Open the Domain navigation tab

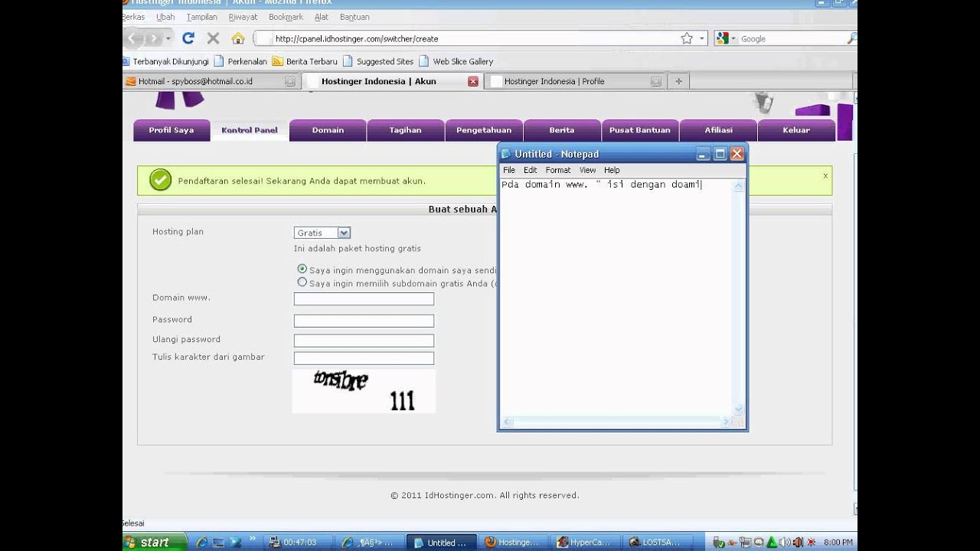(328, 130)
